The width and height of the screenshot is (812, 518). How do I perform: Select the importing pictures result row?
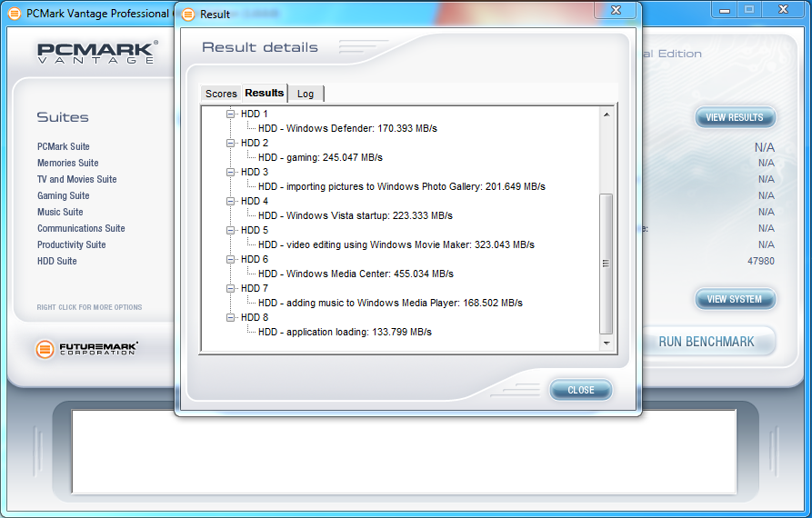tap(401, 186)
